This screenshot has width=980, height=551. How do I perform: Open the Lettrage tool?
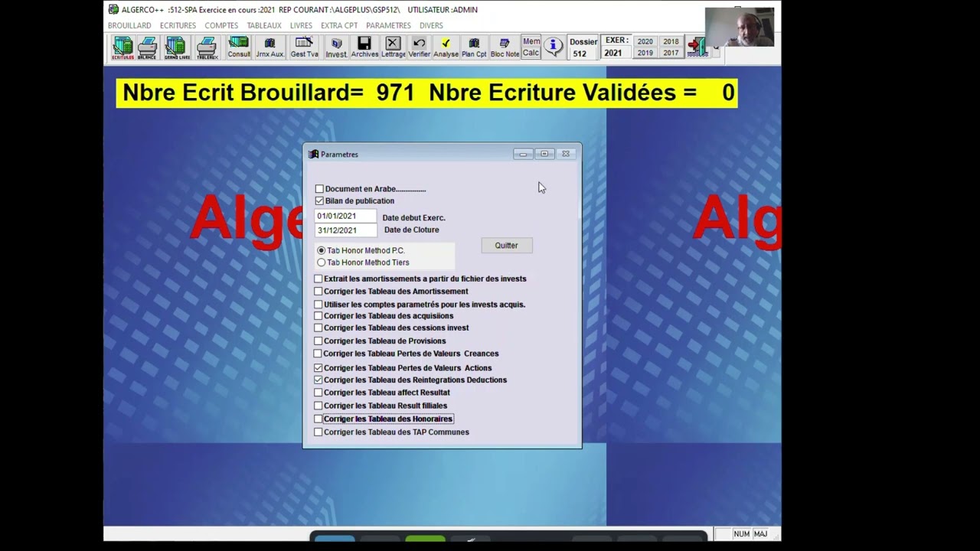pos(393,47)
